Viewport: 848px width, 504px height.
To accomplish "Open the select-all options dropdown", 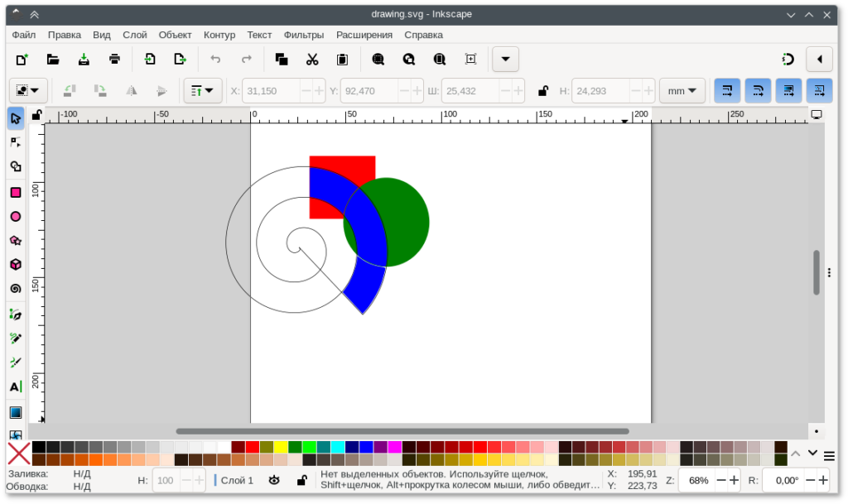I will tap(28, 91).
